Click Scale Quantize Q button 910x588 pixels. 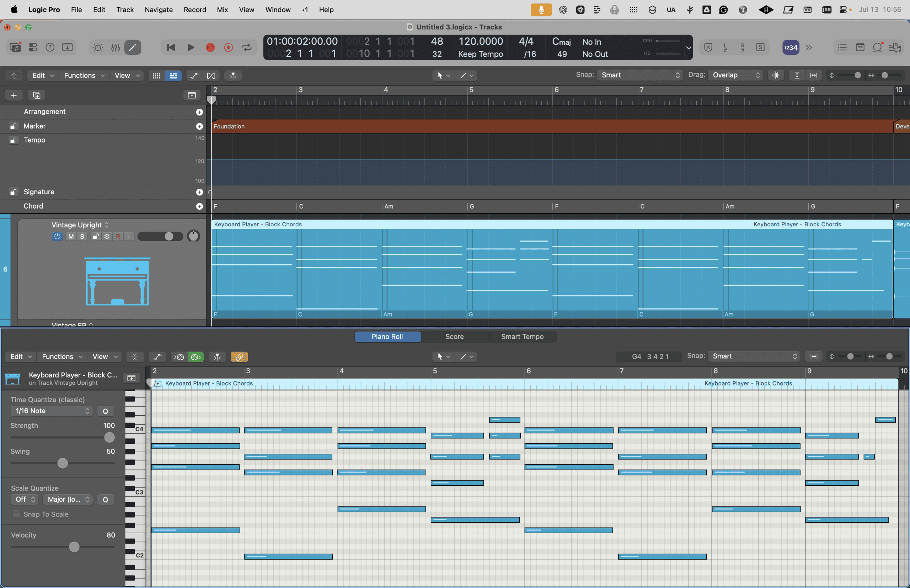[x=106, y=500]
